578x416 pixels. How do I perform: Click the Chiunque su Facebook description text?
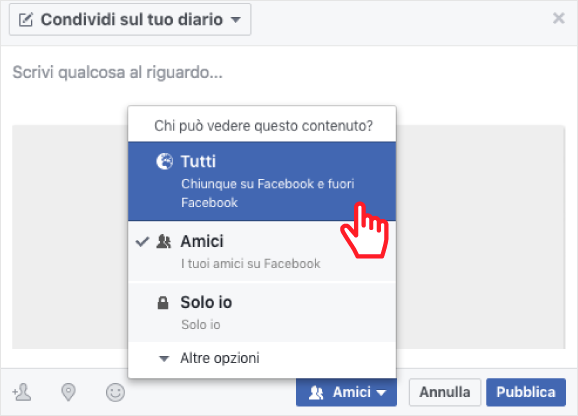coord(268,193)
